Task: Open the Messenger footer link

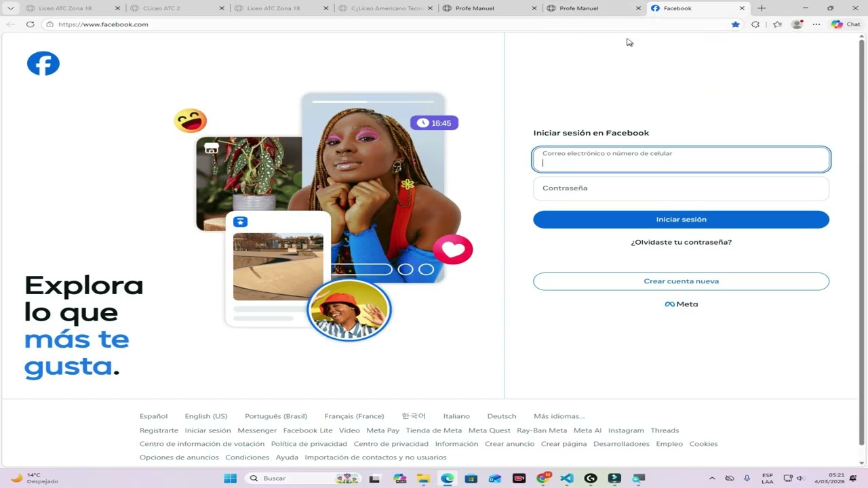Action: point(257,430)
